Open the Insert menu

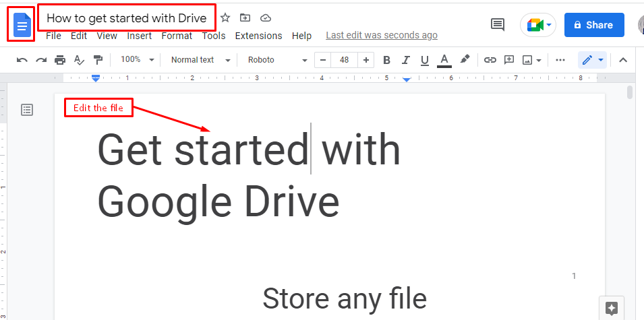point(139,36)
